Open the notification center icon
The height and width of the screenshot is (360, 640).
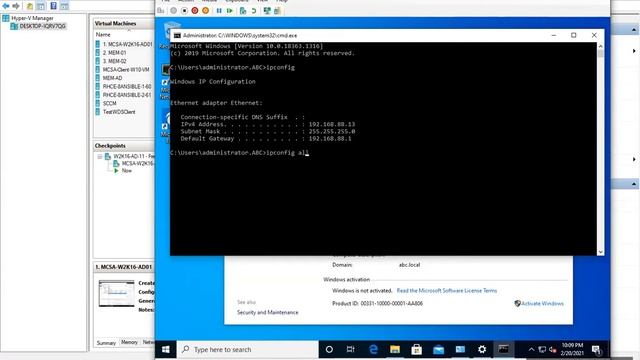click(x=596, y=350)
